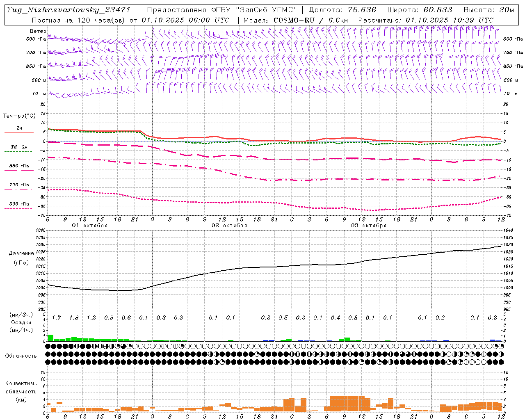Click the precipitation value 0.9

[109, 318]
